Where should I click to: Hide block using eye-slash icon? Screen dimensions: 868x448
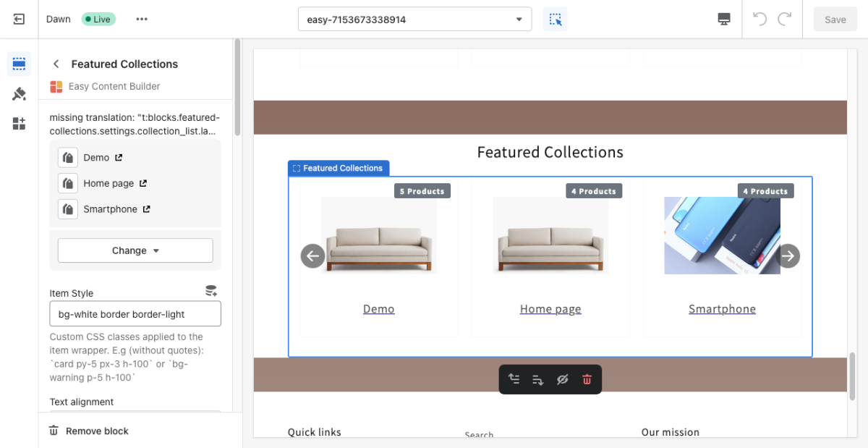562,379
